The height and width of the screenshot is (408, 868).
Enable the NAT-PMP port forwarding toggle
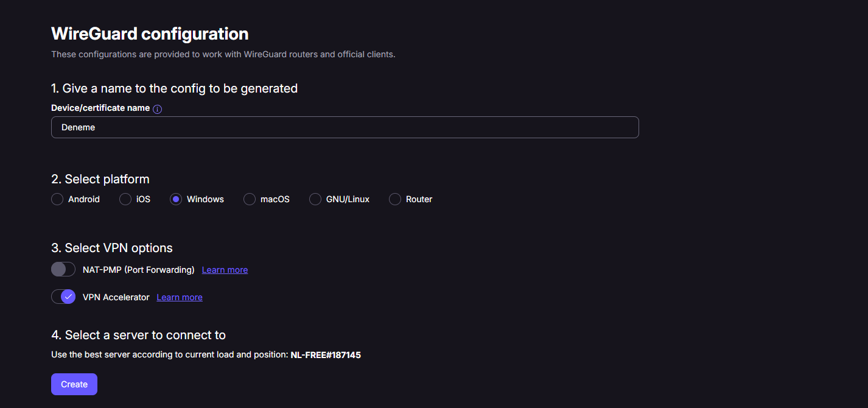63,269
